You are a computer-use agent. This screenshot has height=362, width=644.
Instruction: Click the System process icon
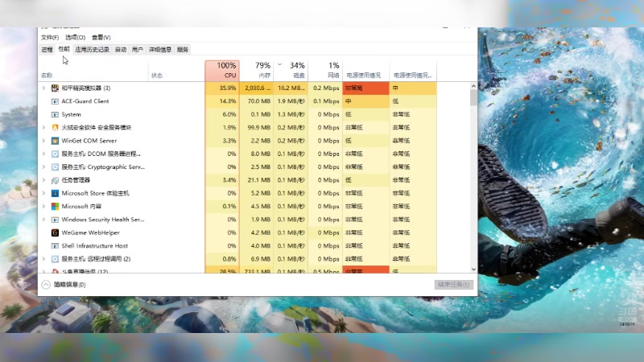pos(55,114)
